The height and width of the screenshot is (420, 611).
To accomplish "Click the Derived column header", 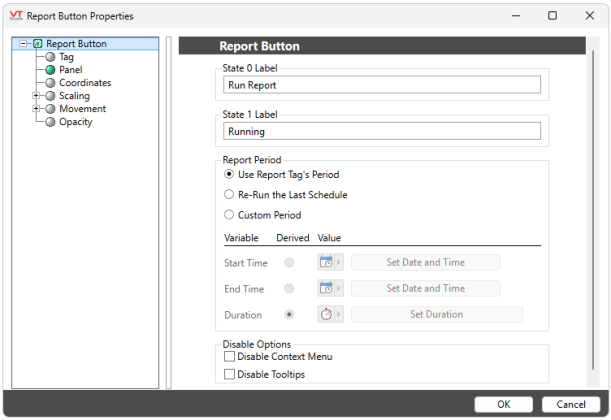I will (x=293, y=238).
